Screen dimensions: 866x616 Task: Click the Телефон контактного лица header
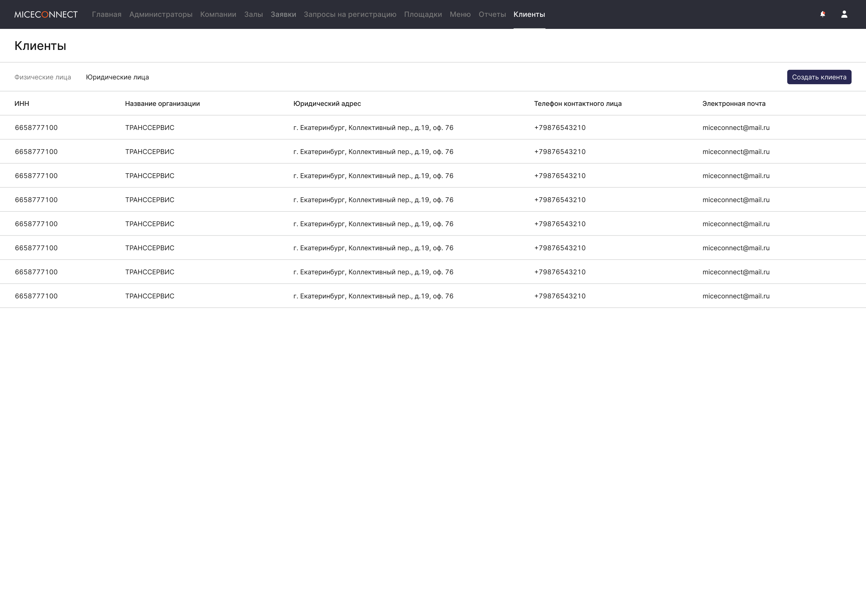point(577,103)
